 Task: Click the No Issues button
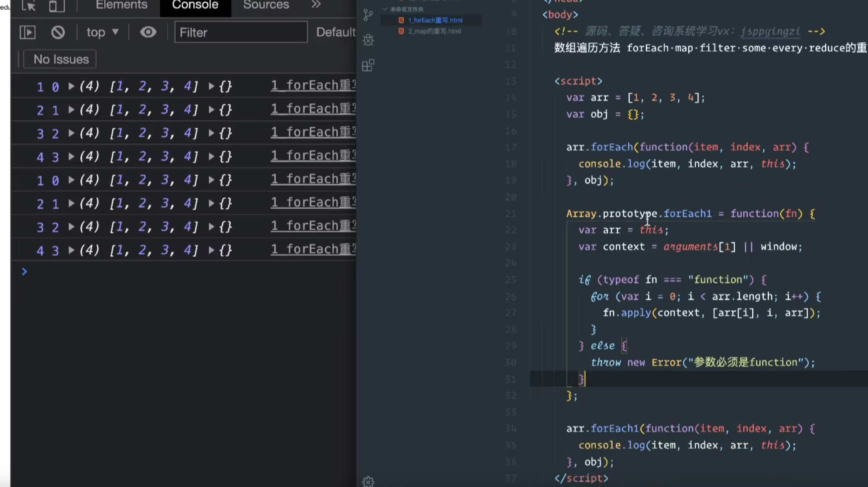(60, 59)
